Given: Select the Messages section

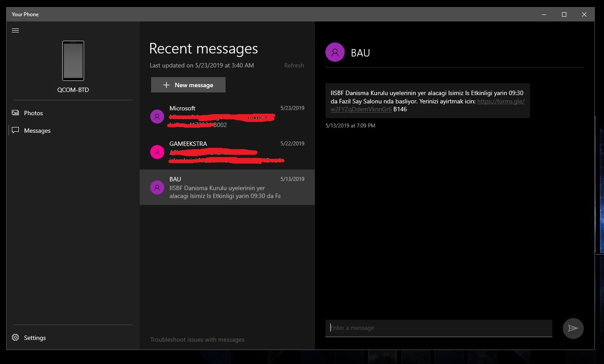Looking at the screenshot, I should (x=73, y=131).
